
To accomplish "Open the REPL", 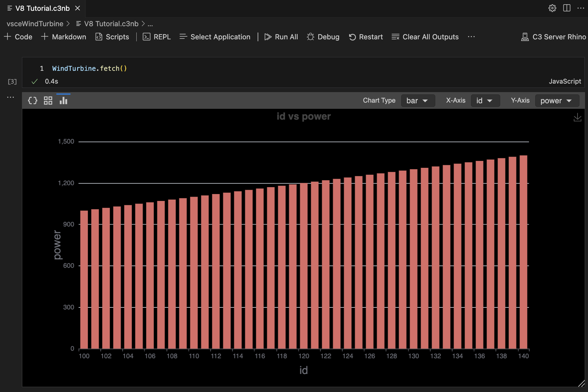I will coord(156,37).
